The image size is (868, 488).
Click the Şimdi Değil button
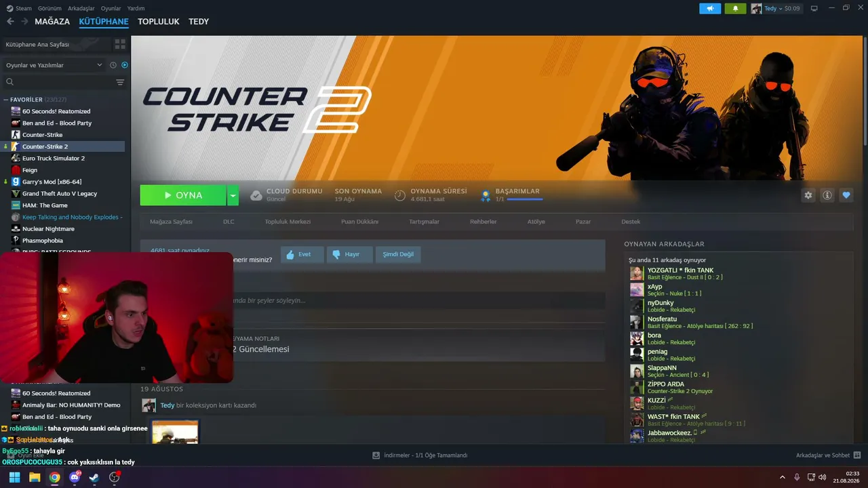click(398, 255)
